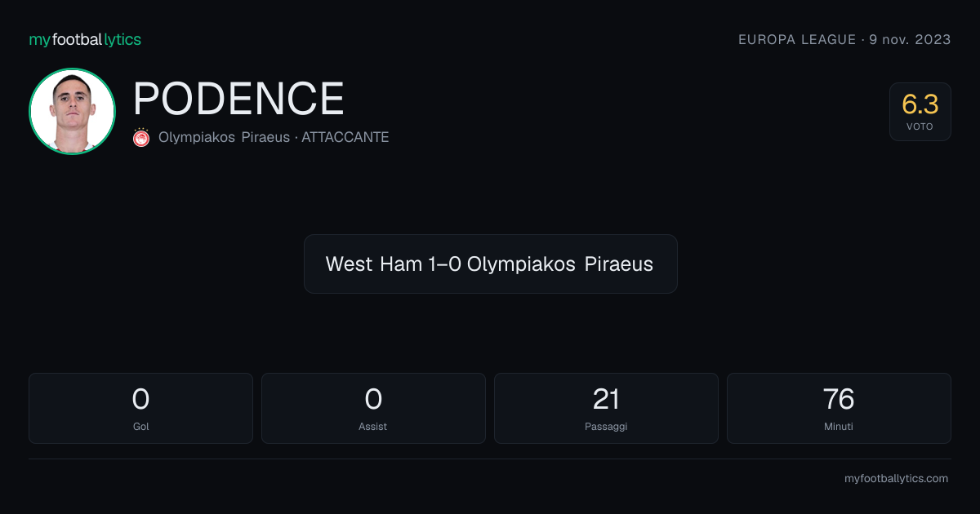Click the EUROPA LEAGUE competition label

(x=797, y=39)
